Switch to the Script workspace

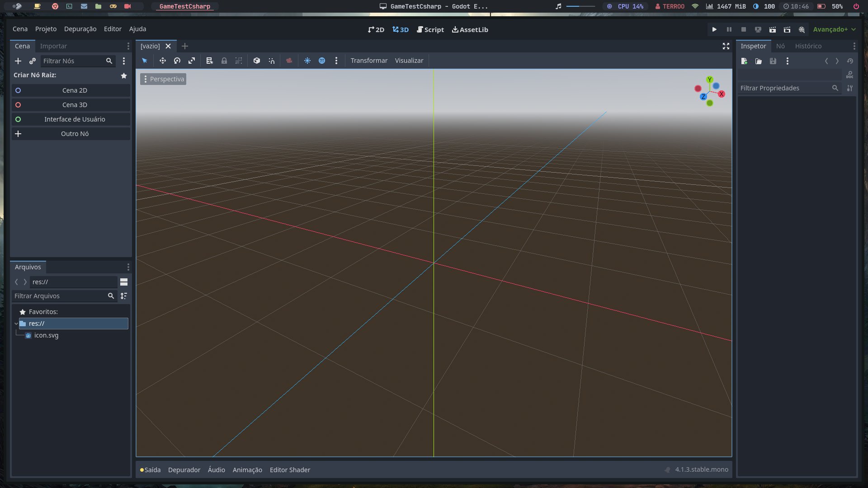430,29
